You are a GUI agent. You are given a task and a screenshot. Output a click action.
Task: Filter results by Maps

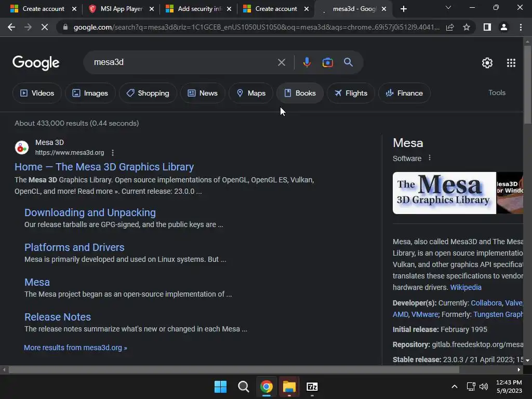point(251,93)
